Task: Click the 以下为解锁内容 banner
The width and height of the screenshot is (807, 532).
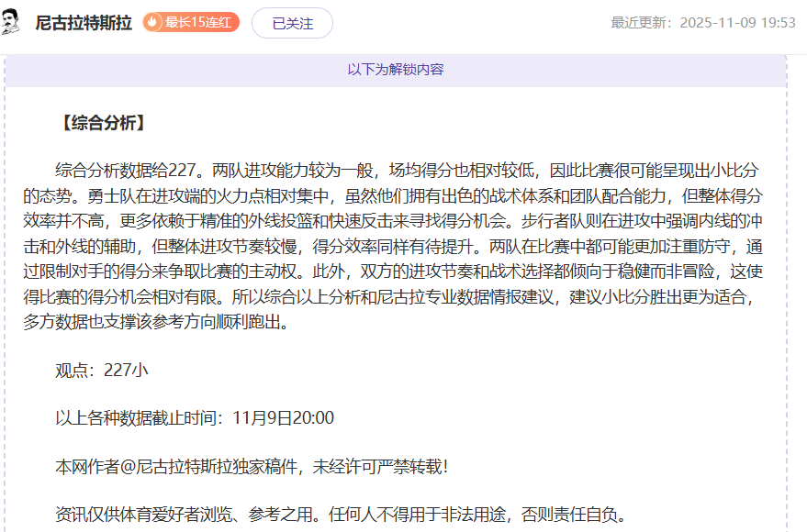Action: tap(396, 70)
